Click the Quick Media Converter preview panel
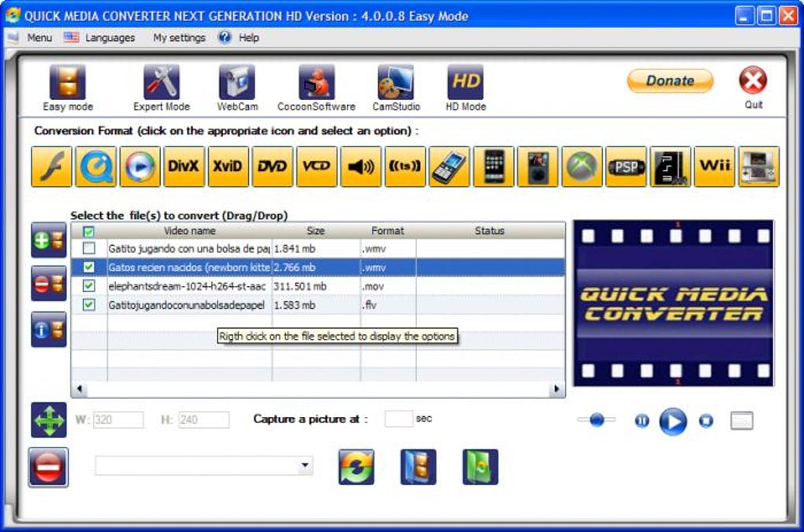804x532 pixels. click(x=673, y=303)
